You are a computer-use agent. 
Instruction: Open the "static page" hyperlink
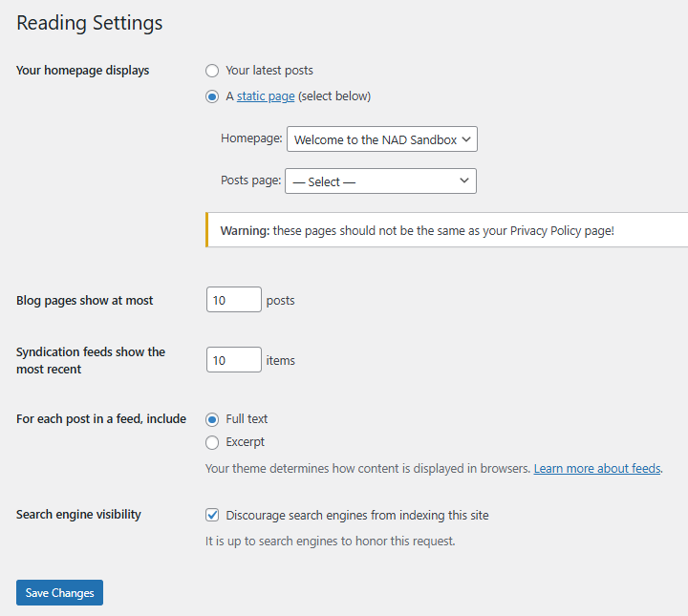point(266,96)
